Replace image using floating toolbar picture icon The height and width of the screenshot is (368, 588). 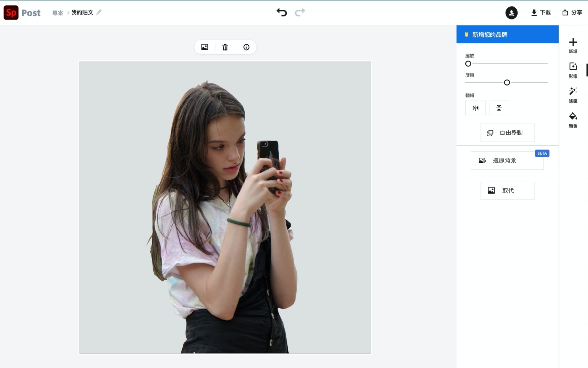point(205,47)
